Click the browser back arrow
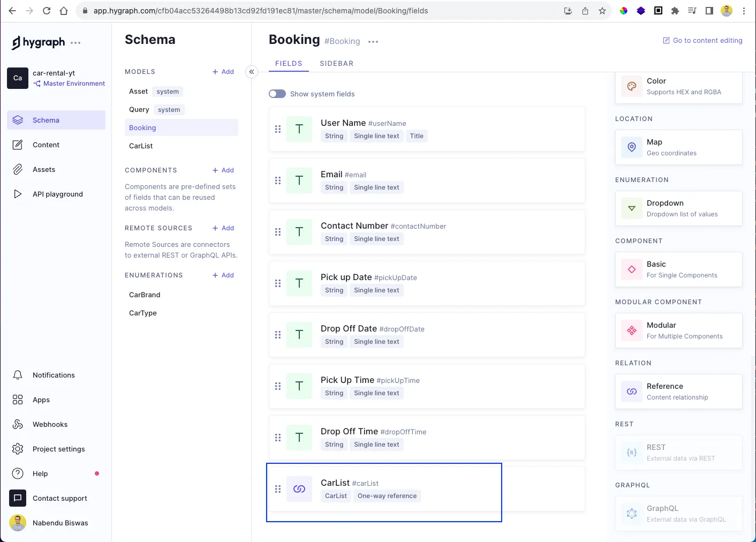The image size is (756, 542). tap(12, 11)
